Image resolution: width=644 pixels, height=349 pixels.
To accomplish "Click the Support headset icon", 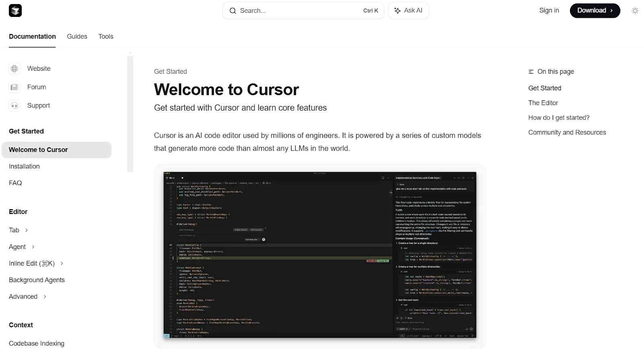I will click(x=14, y=106).
